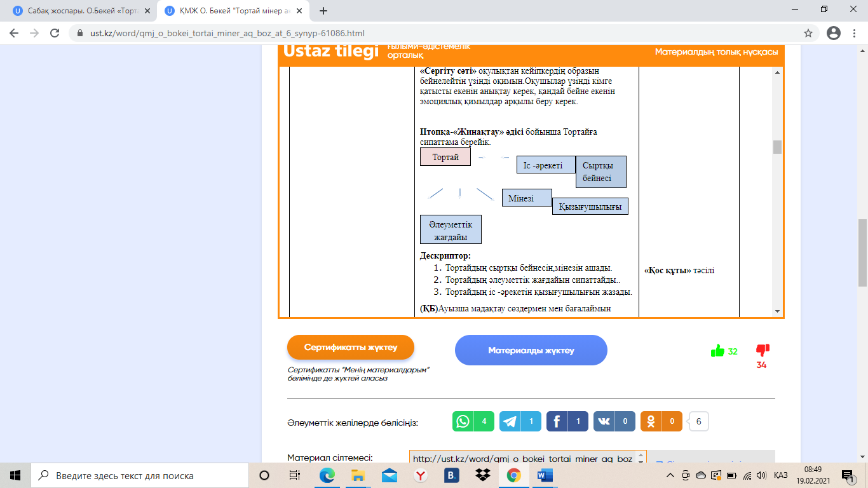Open the notification center icon
Image resolution: width=868 pixels, height=488 pixels.
[847, 475]
